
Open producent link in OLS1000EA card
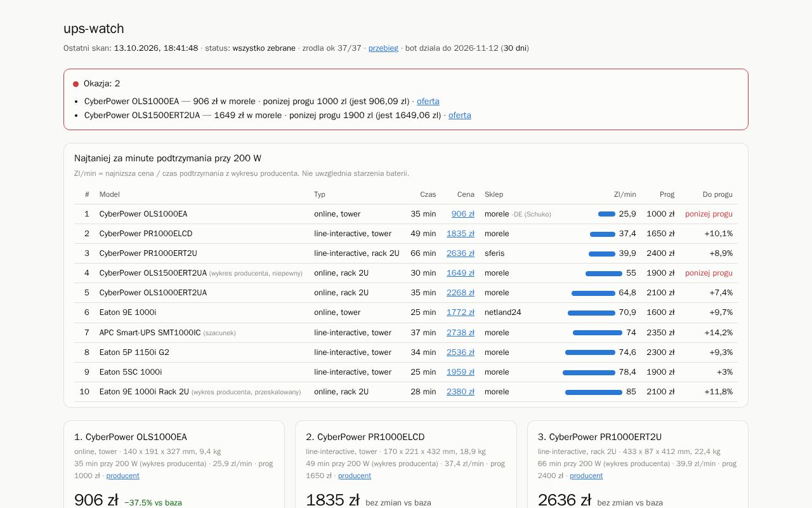[122, 476]
